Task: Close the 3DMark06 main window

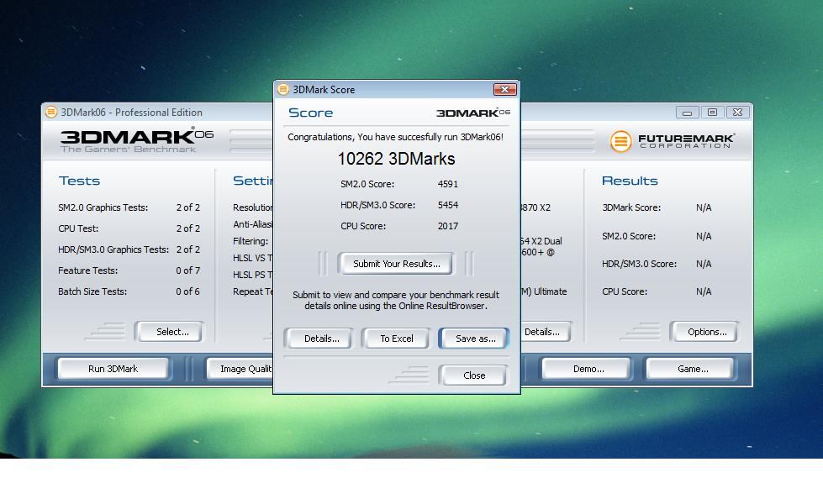Action: coord(737,113)
